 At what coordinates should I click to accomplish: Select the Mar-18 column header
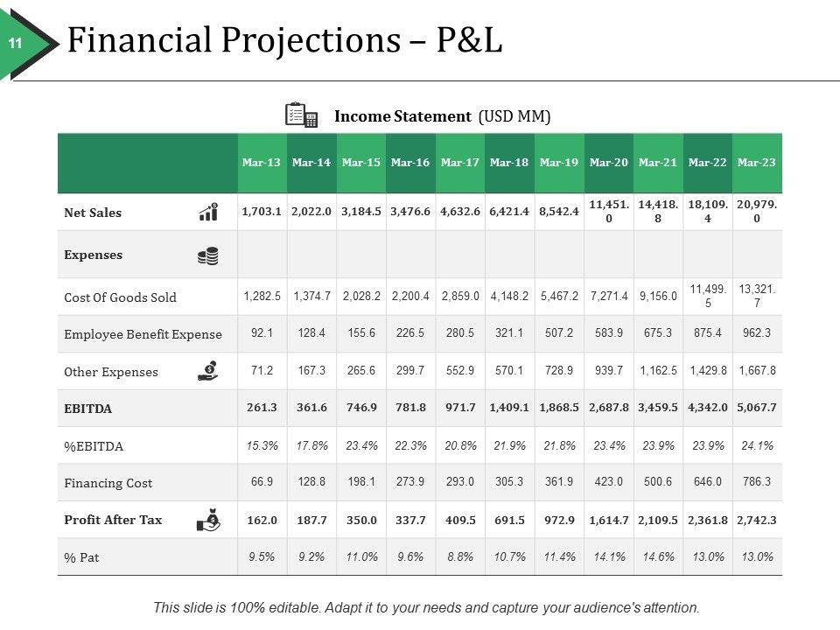pyautogui.click(x=509, y=163)
